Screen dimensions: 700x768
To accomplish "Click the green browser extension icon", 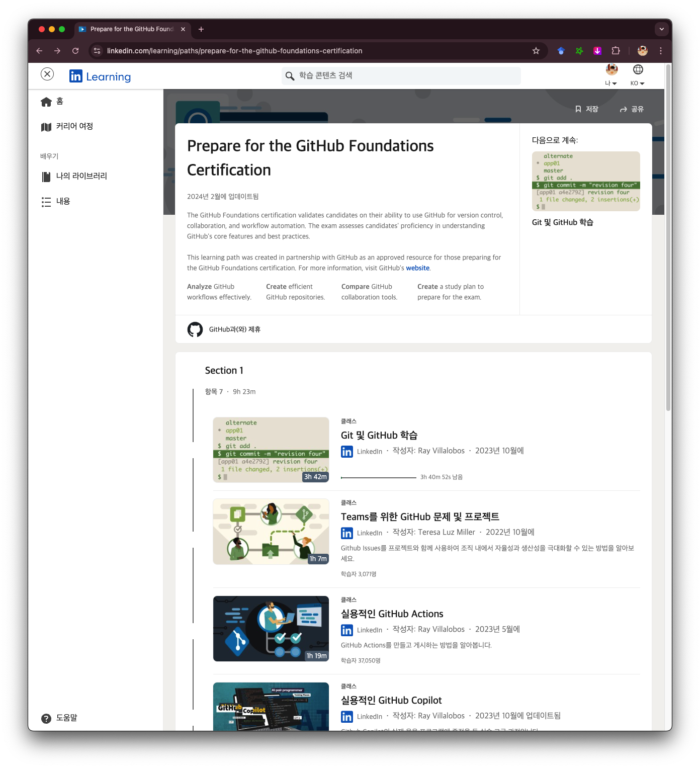I will click(579, 51).
